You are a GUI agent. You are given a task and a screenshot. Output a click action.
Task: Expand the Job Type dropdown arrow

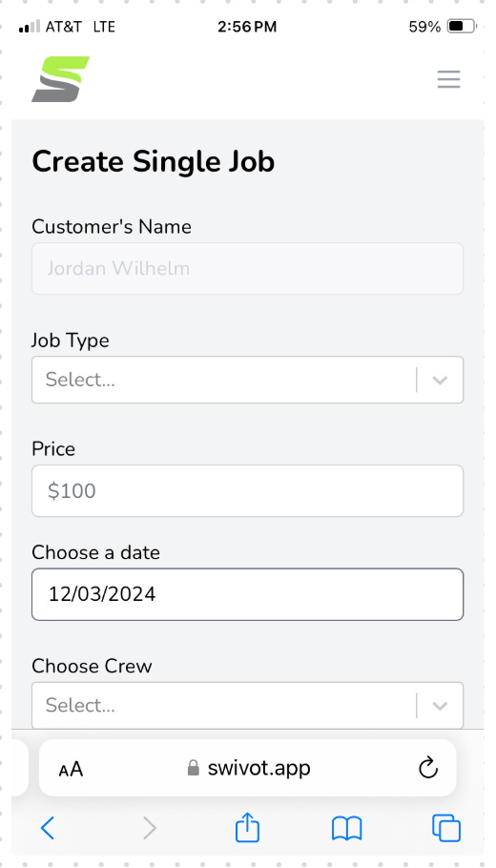click(x=440, y=381)
